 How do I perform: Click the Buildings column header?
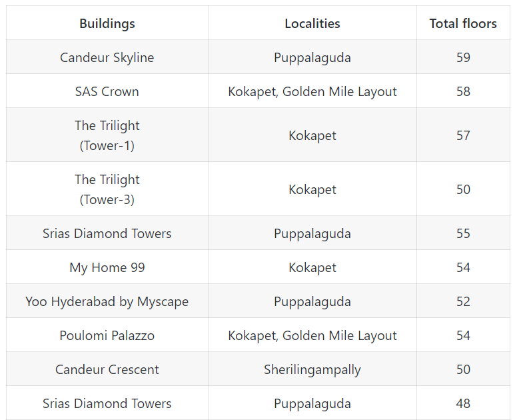(107, 23)
